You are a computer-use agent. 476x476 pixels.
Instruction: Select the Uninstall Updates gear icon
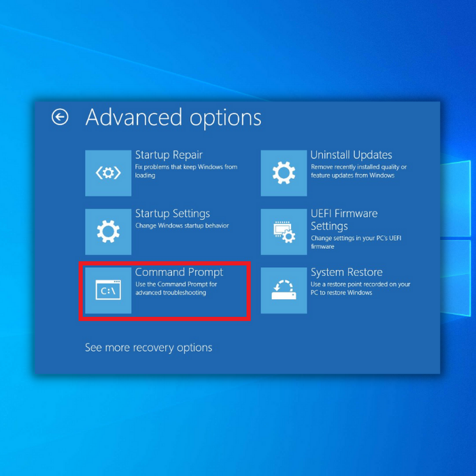click(x=284, y=173)
